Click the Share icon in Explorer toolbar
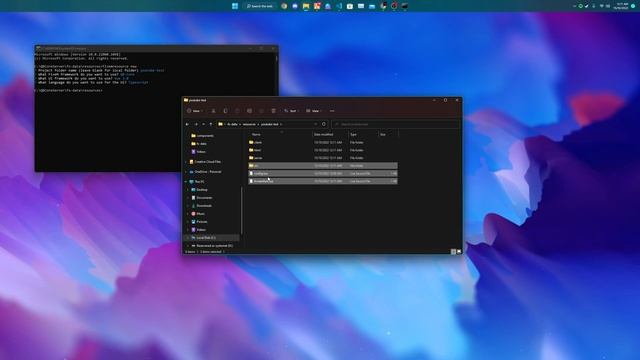The height and width of the screenshot is (360, 640). point(262,111)
